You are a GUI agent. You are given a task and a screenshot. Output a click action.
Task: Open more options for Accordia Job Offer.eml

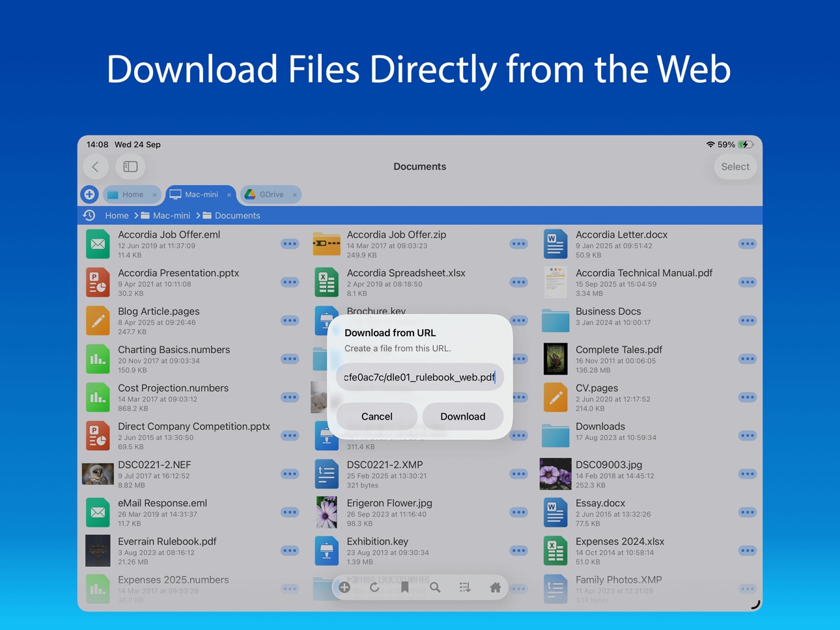[290, 244]
